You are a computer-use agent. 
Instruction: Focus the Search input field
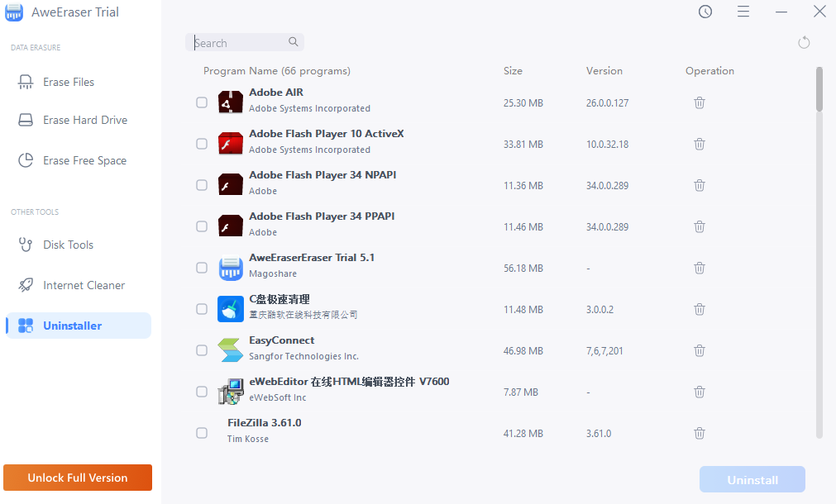coord(245,42)
